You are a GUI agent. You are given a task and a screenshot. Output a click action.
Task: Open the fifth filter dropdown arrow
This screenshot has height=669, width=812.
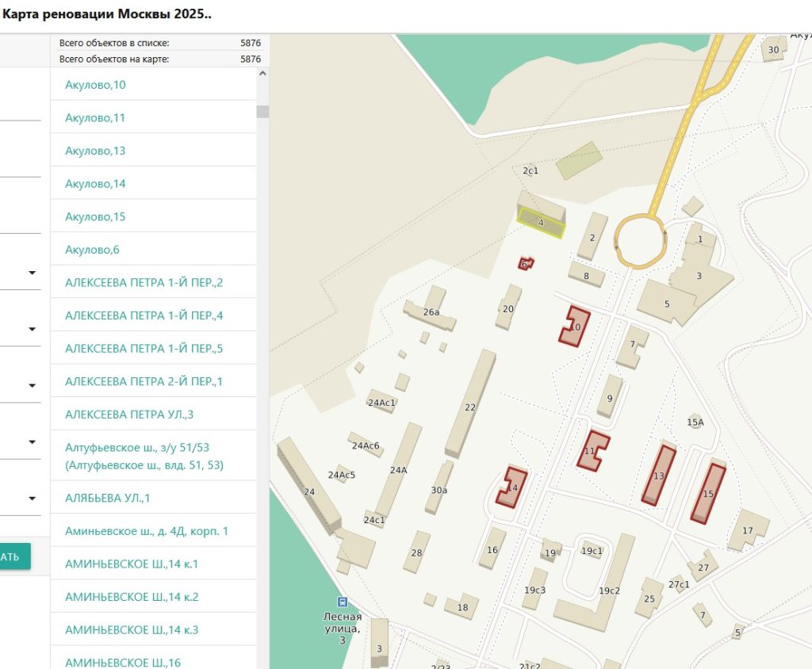tap(32, 498)
